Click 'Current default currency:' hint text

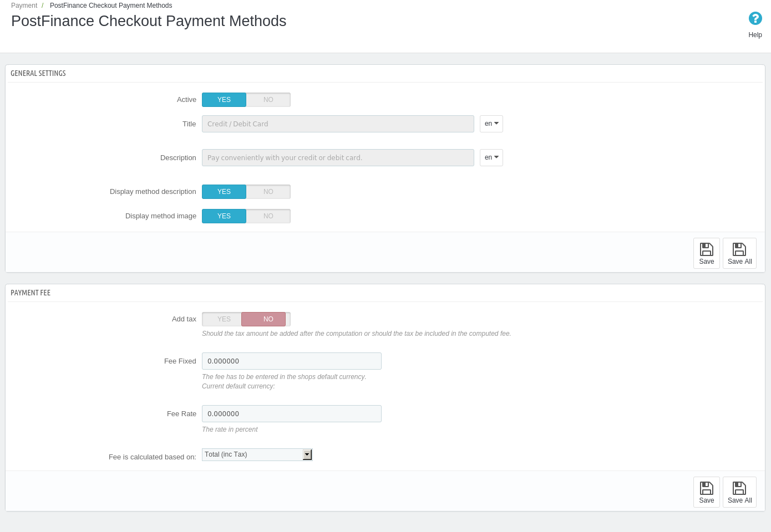[x=239, y=386]
